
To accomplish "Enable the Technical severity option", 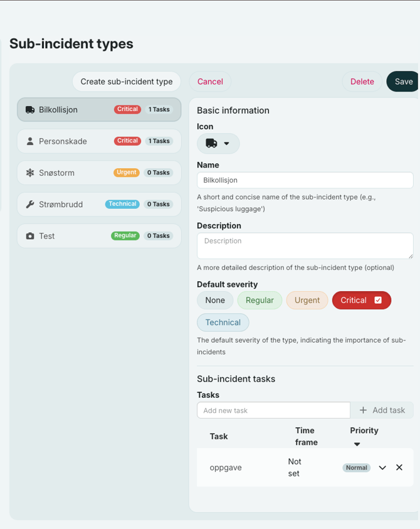I will [x=223, y=322].
